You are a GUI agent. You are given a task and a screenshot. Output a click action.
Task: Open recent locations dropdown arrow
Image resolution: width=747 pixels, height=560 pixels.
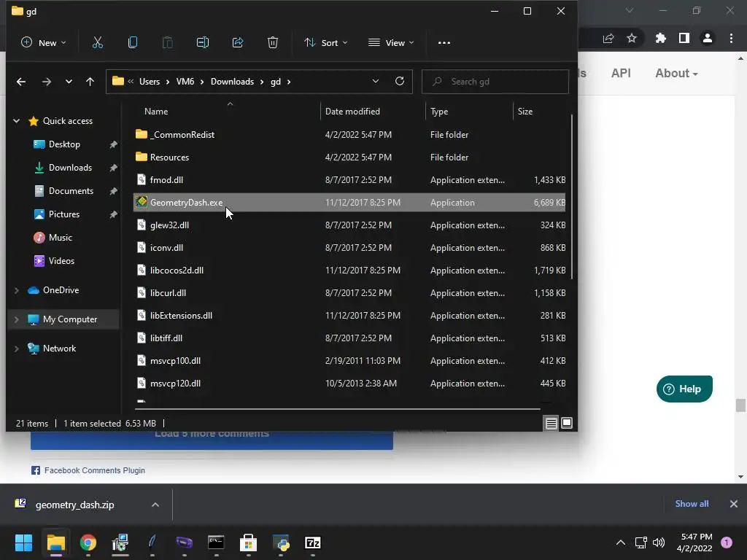(x=69, y=82)
